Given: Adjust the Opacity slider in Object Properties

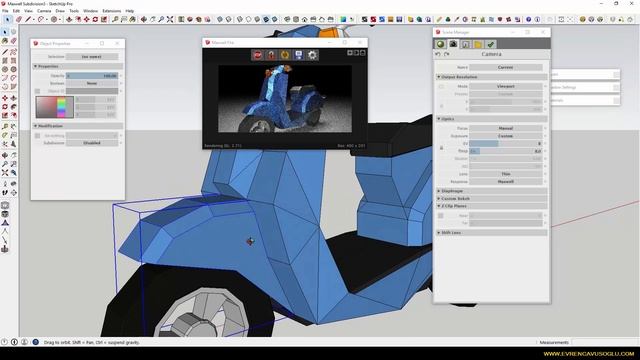Looking at the screenshot, I should 92,76.
